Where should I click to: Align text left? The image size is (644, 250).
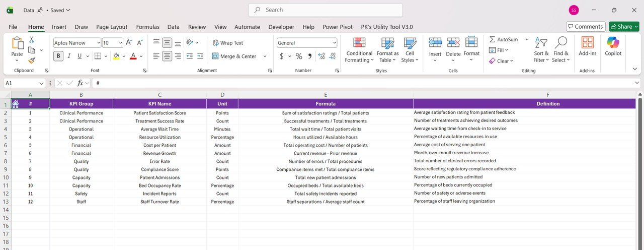point(156,56)
